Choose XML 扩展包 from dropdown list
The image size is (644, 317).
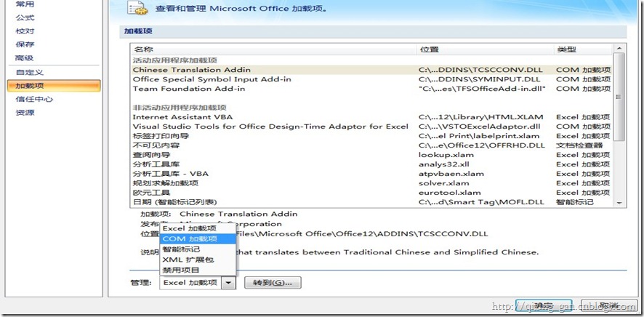point(198,260)
